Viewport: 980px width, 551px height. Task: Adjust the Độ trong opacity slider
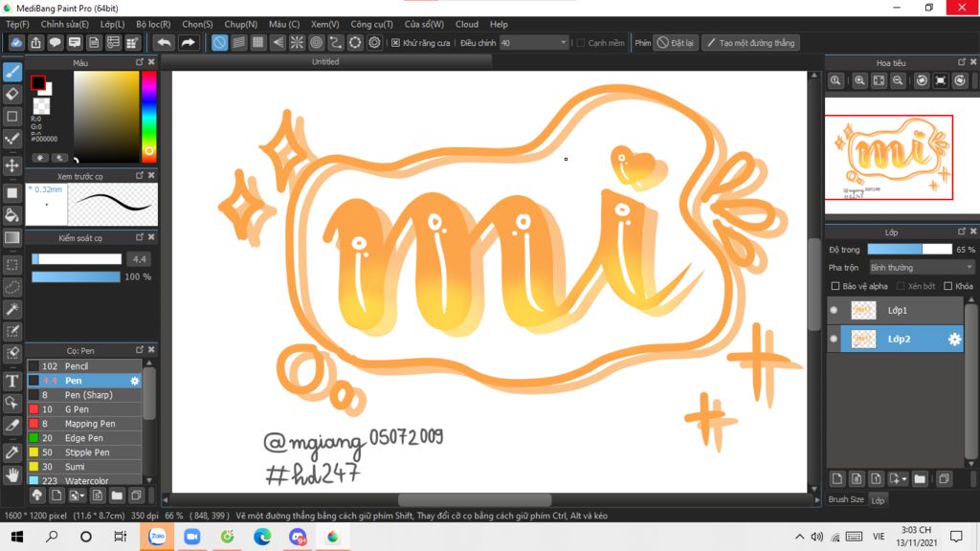click(909, 250)
